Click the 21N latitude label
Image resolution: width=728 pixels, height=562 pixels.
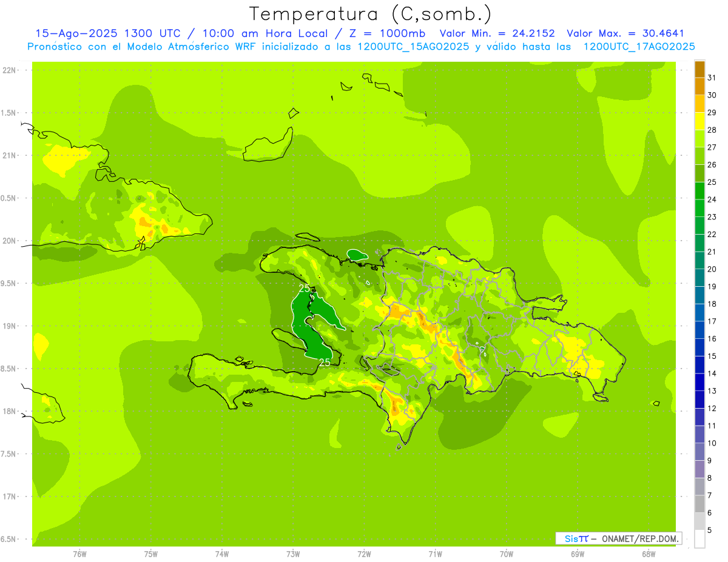click(x=8, y=155)
